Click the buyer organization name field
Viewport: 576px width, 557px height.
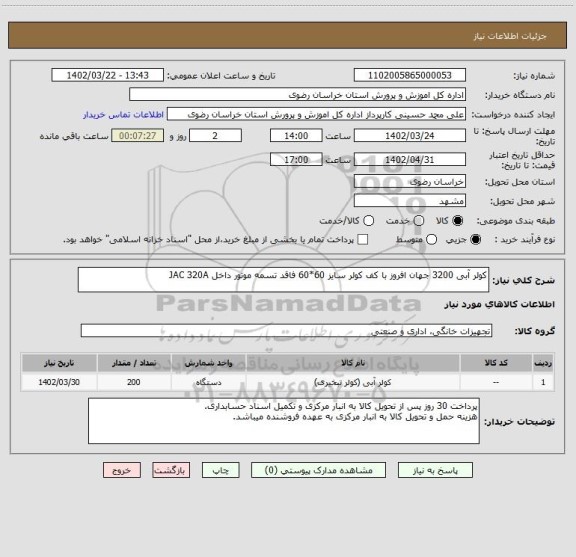click(x=298, y=94)
